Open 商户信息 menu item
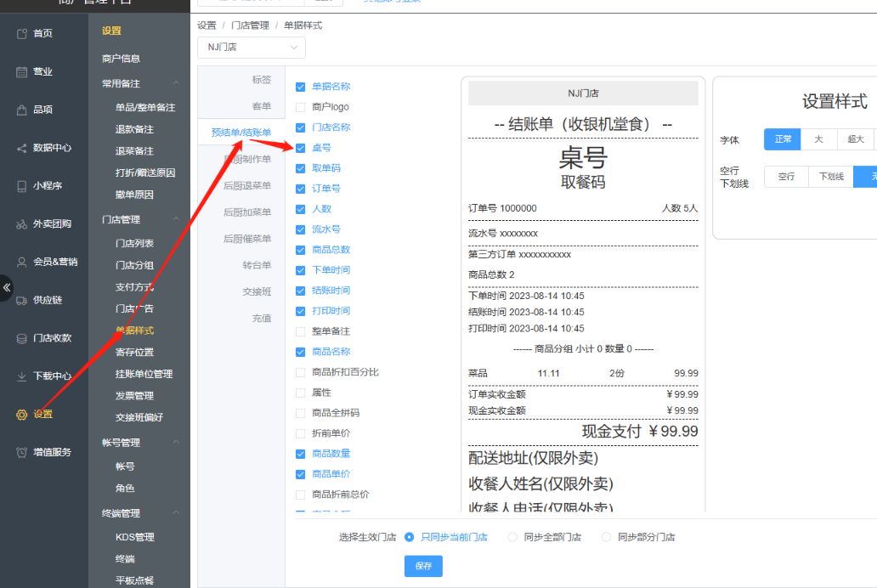The width and height of the screenshot is (877, 588). 121,58
